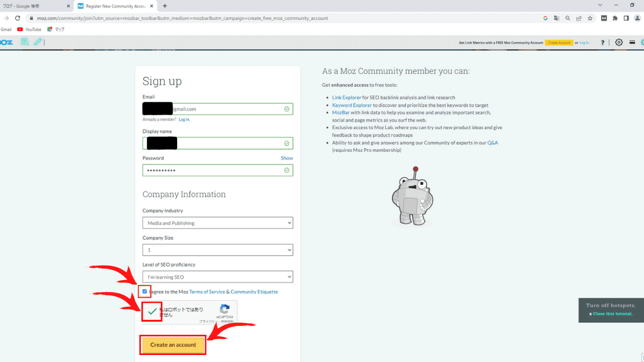Open the Chrome profile avatar
This screenshot has width=644, height=362.
click(638, 18)
